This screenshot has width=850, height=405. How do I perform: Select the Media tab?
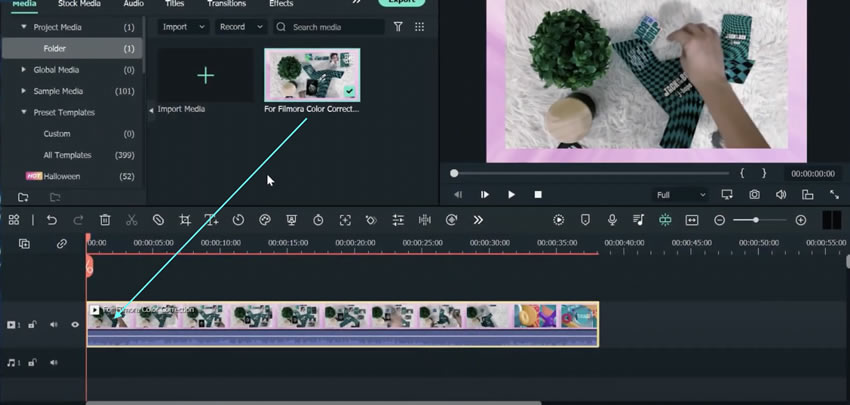(24, 4)
